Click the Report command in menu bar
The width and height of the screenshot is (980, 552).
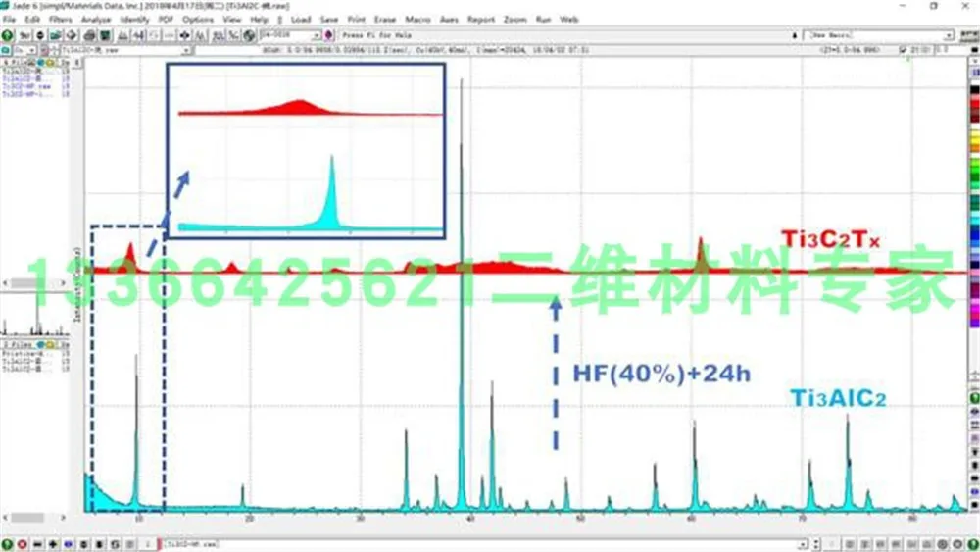480,20
